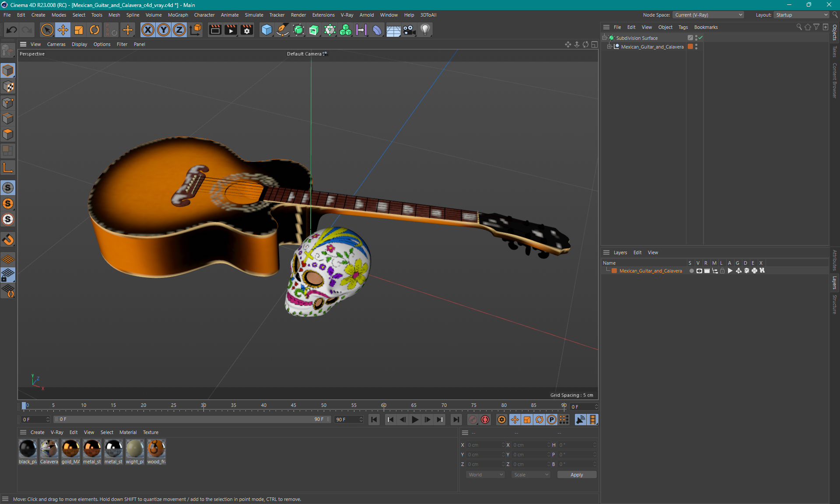Expand the Mexican_Guitar_and_Calavera object
840x504 pixels.
(x=609, y=46)
